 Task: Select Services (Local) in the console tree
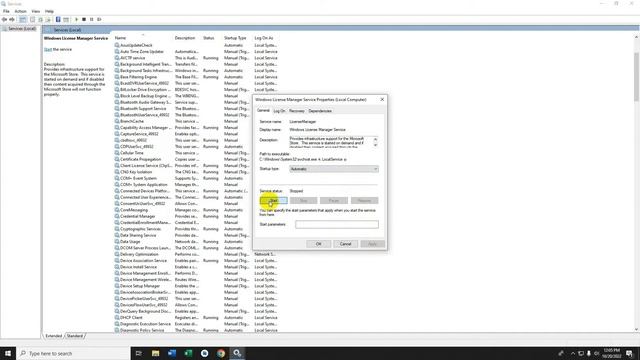pos(20,29)
